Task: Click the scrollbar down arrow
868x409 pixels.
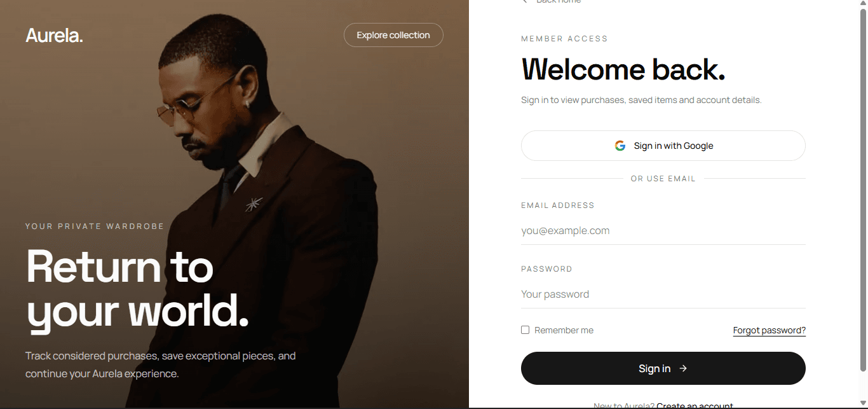Action: [863, 404]
